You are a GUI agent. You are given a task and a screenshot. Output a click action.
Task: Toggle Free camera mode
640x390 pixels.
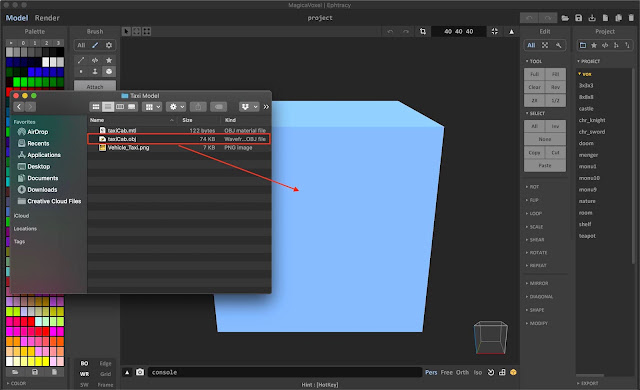[x=447, y=372]
